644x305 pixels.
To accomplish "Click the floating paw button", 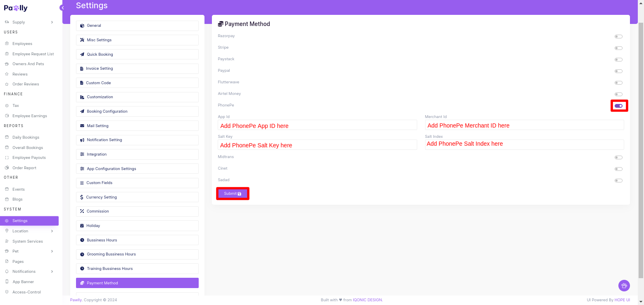I will 624,285.
